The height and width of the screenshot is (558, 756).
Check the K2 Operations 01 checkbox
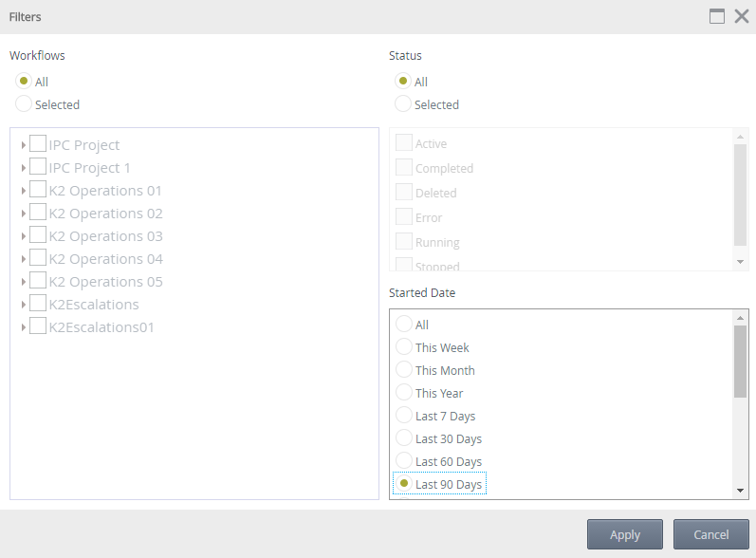coord(38,189)
